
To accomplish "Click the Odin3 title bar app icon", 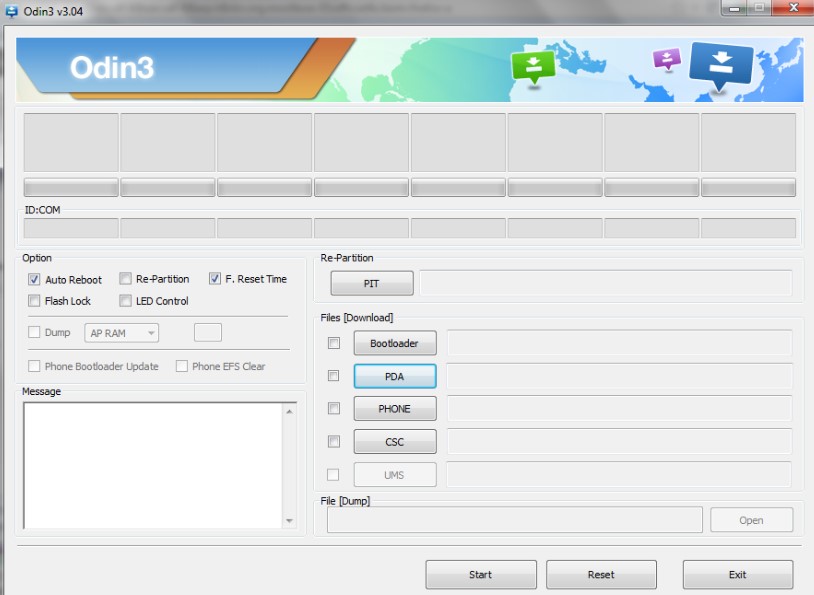I will tap(11, 11).
